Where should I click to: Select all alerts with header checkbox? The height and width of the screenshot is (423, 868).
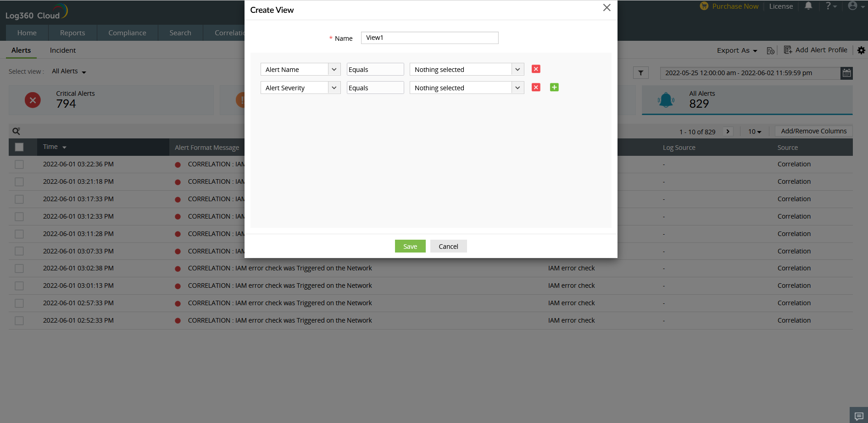point(19,147)
